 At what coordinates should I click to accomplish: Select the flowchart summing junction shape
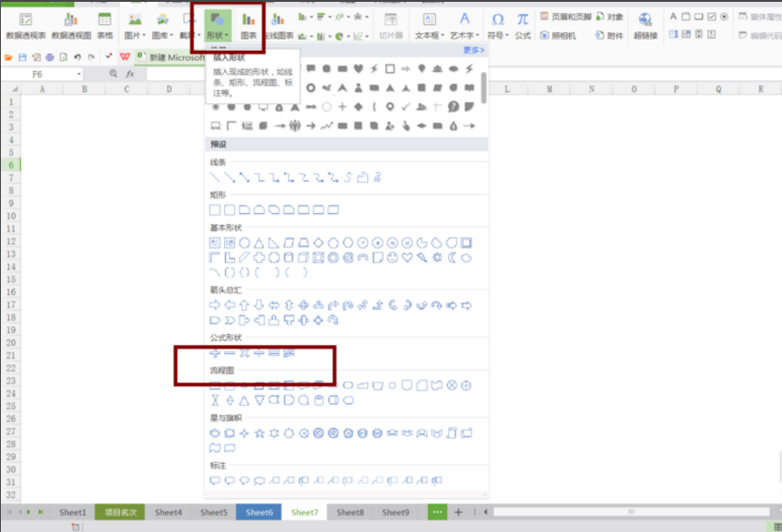click(452, 385)
